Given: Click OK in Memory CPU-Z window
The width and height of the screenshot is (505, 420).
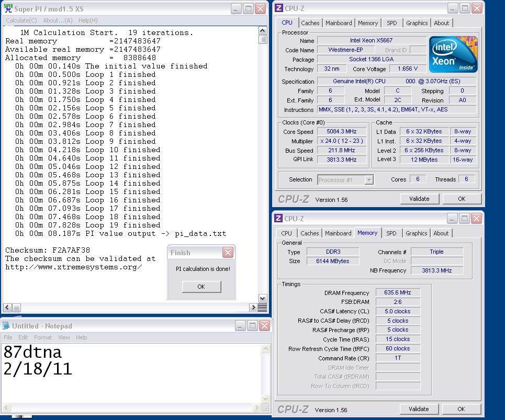Looking at the screenshot, I should pyautogui.click(x=461, y=409).
